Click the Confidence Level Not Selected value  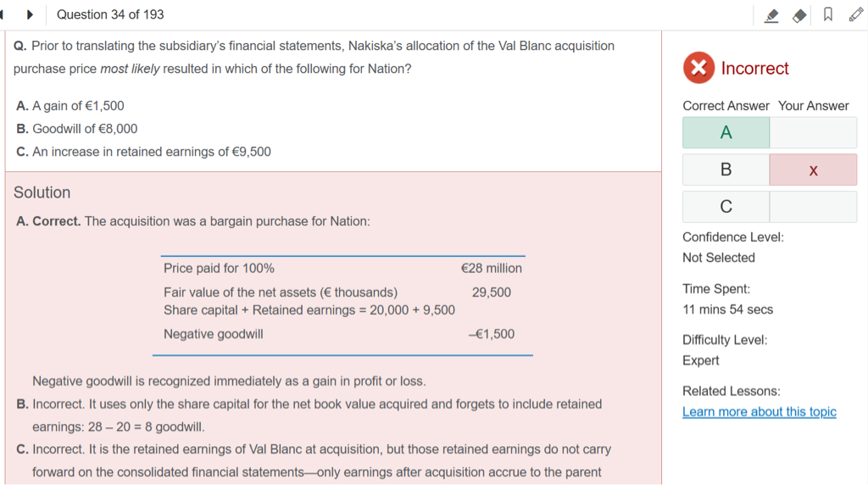click(x=719, y=258)
